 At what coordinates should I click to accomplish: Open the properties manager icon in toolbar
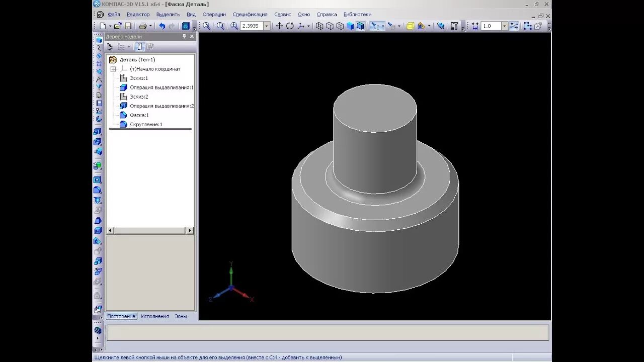click(186, 26)
